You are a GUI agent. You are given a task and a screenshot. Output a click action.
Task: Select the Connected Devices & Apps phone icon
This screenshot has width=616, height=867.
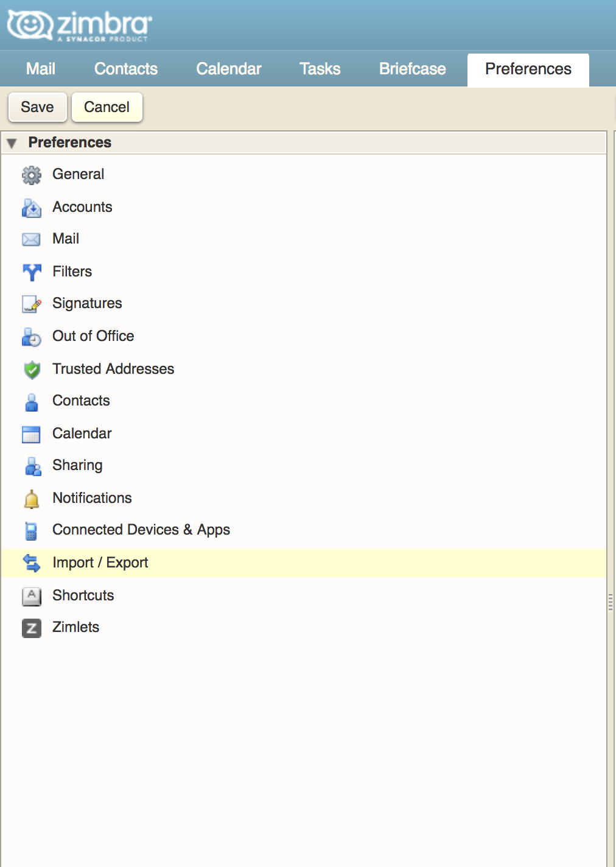31,530
